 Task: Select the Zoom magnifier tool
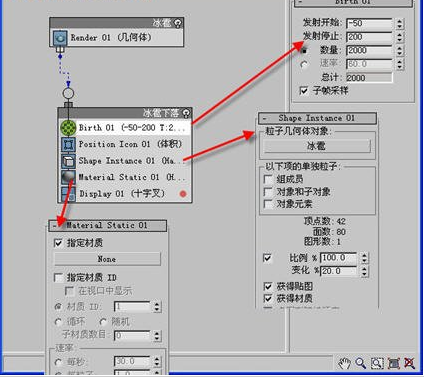point(360,363)
